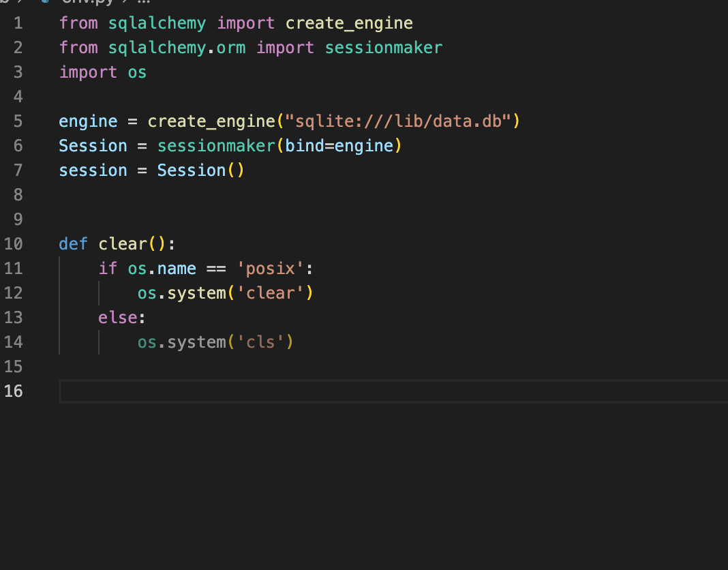Click line number 16 in the gutter
This screenshot has height=570, width=728.
pos(14,391)
